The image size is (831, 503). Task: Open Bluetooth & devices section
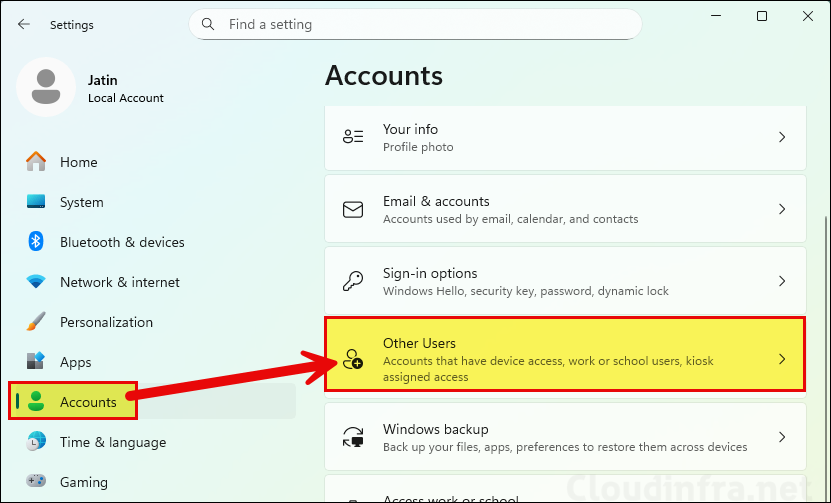coord(122,242)
